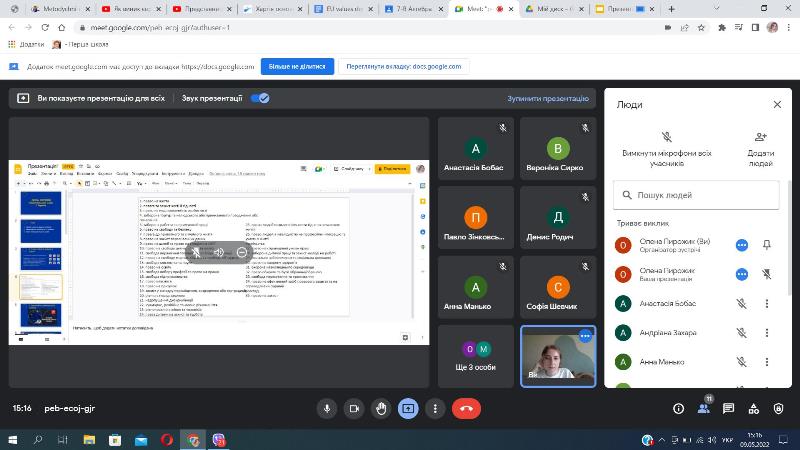Turn off the camera in the call bar
The height and width of the screenshot is (450, 800).
pyautogui.click(x=354, y=408)
